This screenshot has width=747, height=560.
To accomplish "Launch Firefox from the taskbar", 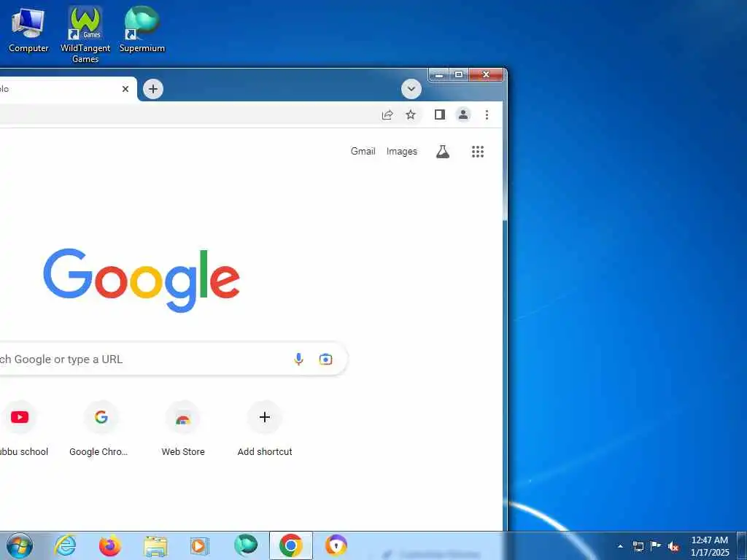I will coord(110,545).
